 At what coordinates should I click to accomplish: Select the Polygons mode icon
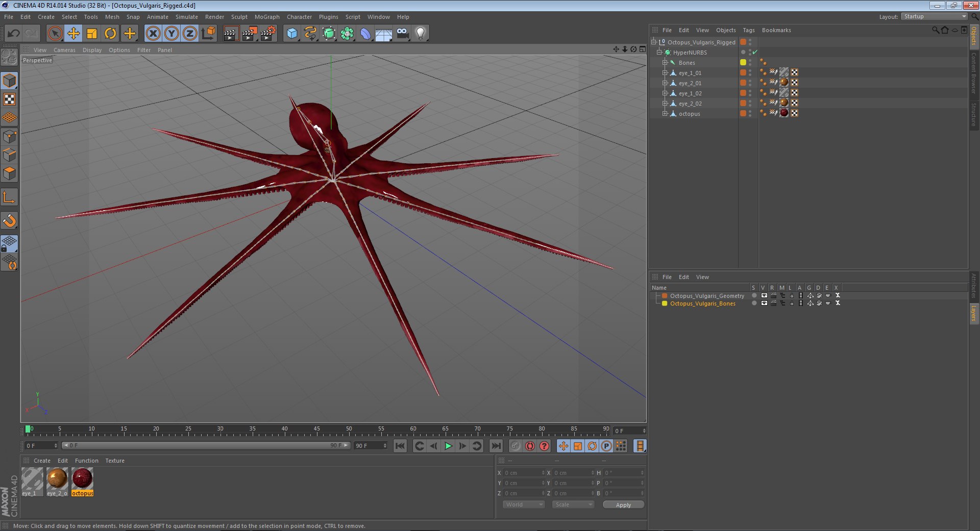[x=9, y=173]
